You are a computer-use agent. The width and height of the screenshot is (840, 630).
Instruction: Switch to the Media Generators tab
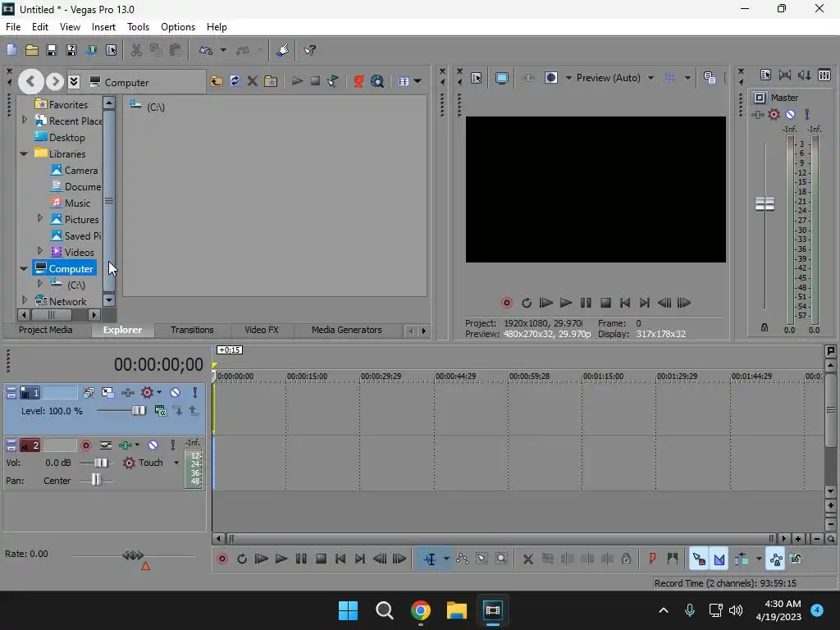click(347, 330)
